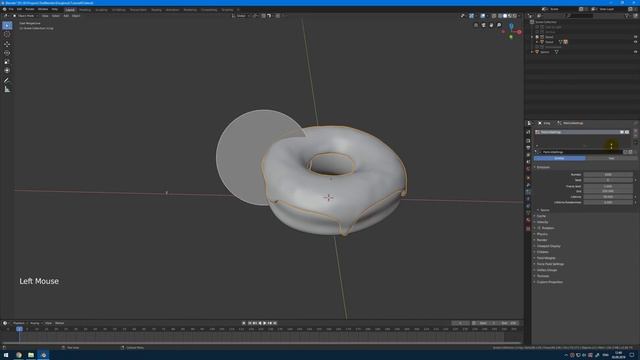Open the timeline Marker menu

point(60,323)
